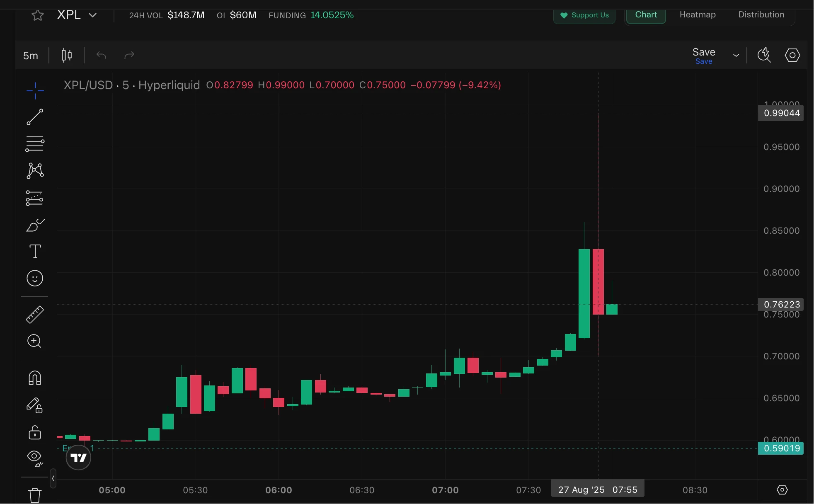Switch to the Heatmap tab
This screenshot has width=814, height=504.
(x=698, y=15)
